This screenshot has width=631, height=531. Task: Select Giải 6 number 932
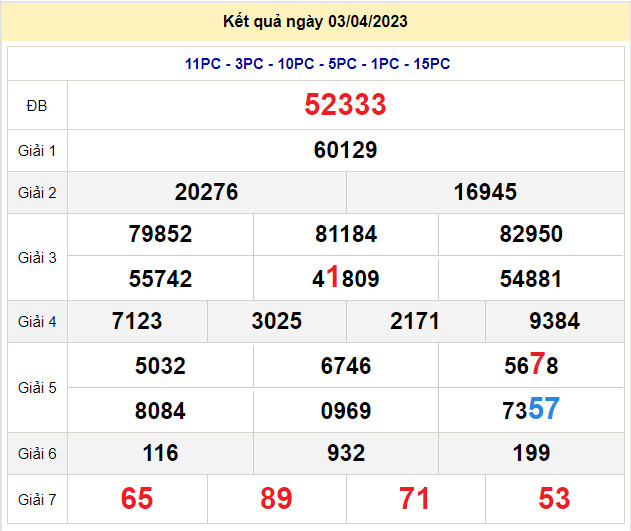click(346, 453)
